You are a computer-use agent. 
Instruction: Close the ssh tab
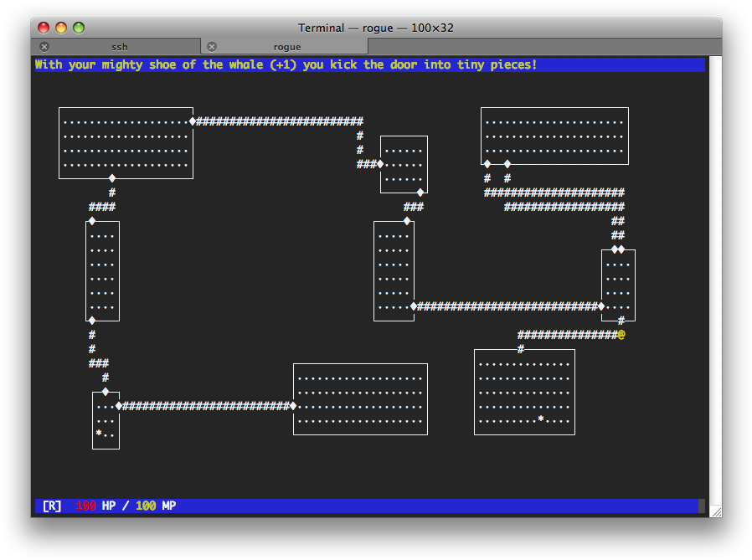coord(44,47)
